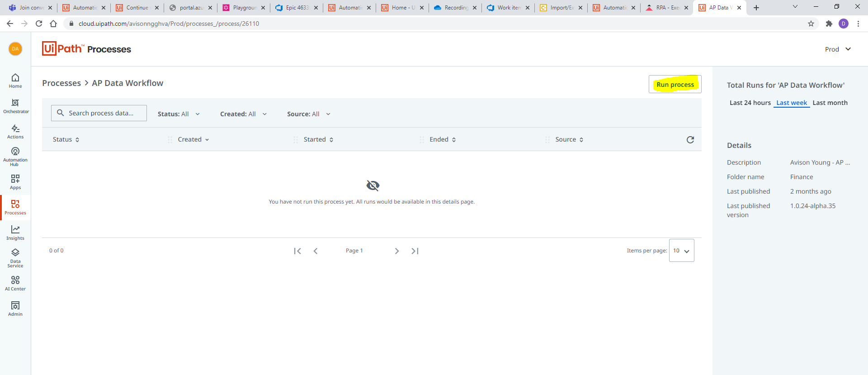
Task: Close the Join conversation browser tab
Action: (x=50, y=8)
